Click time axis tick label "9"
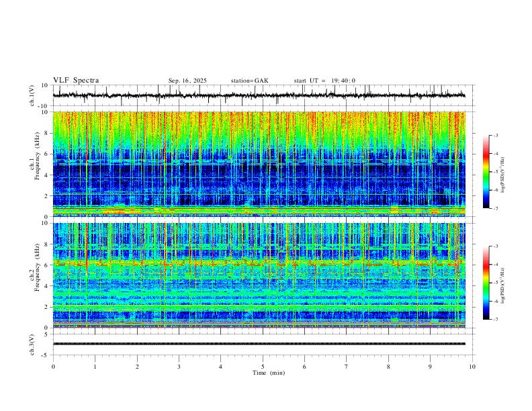The width and height of the screenshot is (532, 411). pos(430,367)
